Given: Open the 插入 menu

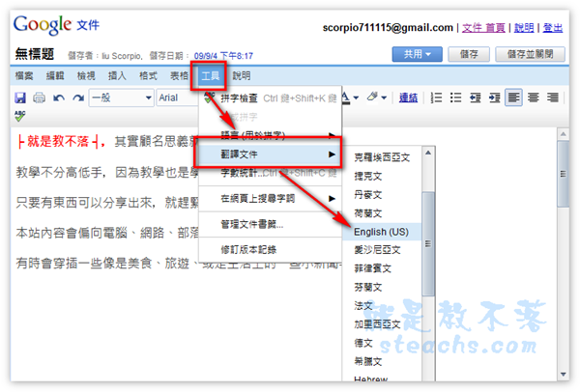Looking at the screenshot, I should tap(117, 75).
